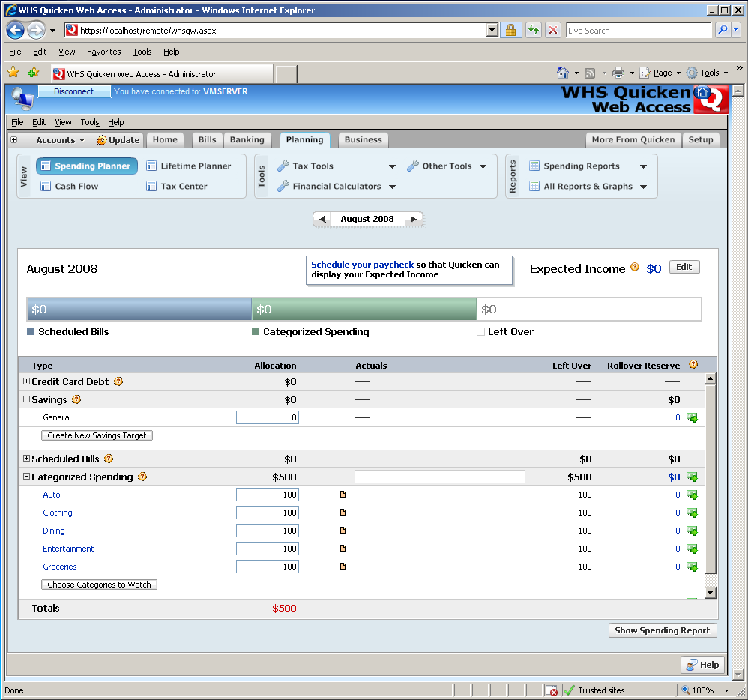This screenshot has width=748, height=700.
Task: Open the Spending Reports dropdown
Action: [644, 166]
